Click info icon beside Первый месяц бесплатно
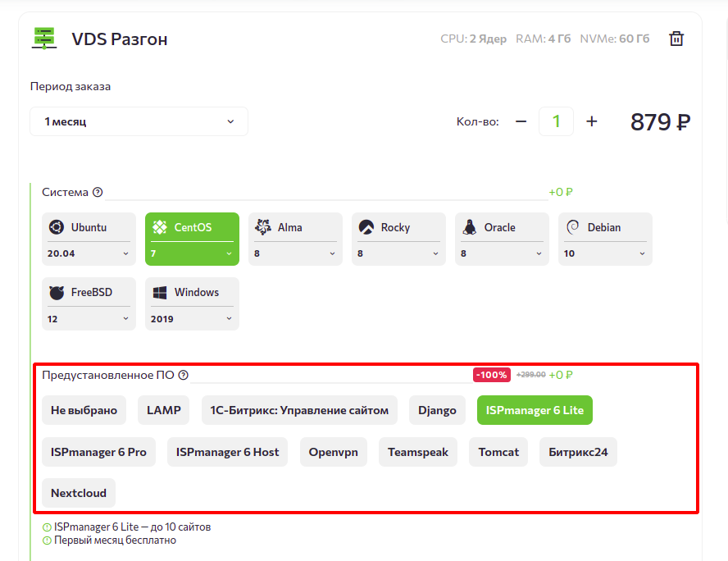 47,540
